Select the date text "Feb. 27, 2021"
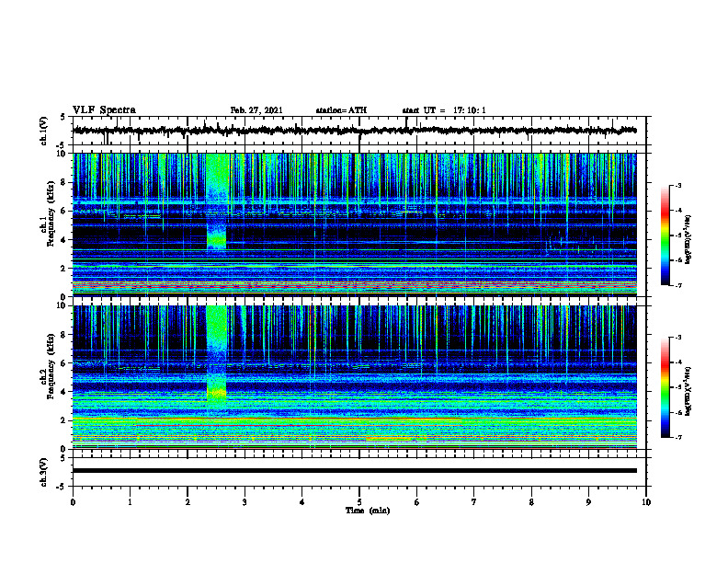 (x=256, y=110)
